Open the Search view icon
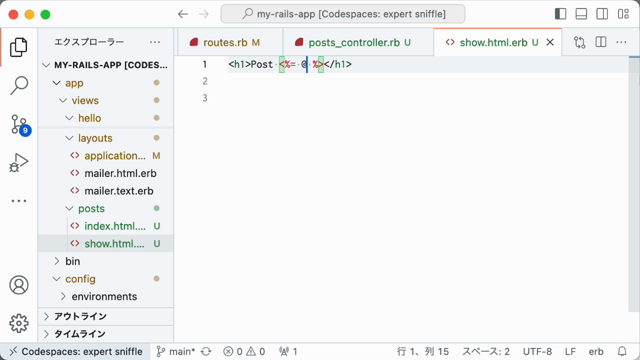Screen dimensions: 640x360 (18, 85)
